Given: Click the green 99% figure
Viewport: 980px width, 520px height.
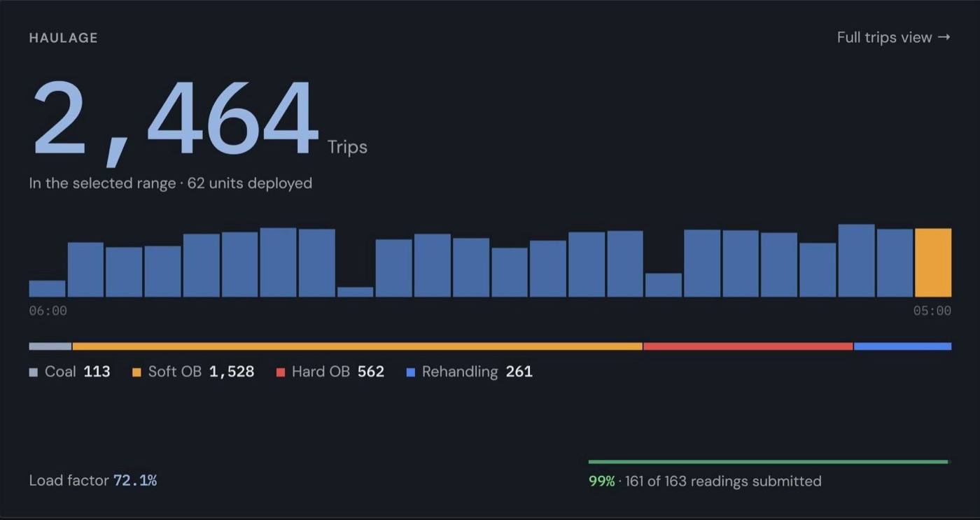Looking at the screenshot, I should [601, 481].
